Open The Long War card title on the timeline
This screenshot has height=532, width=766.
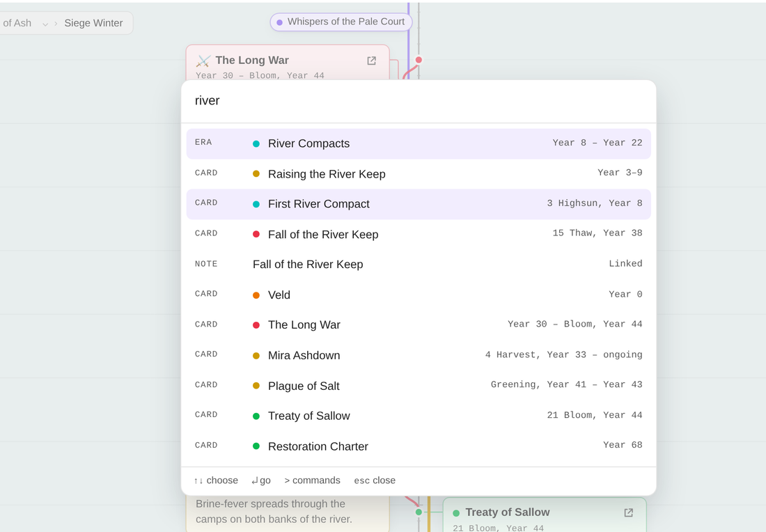(252, 60)
